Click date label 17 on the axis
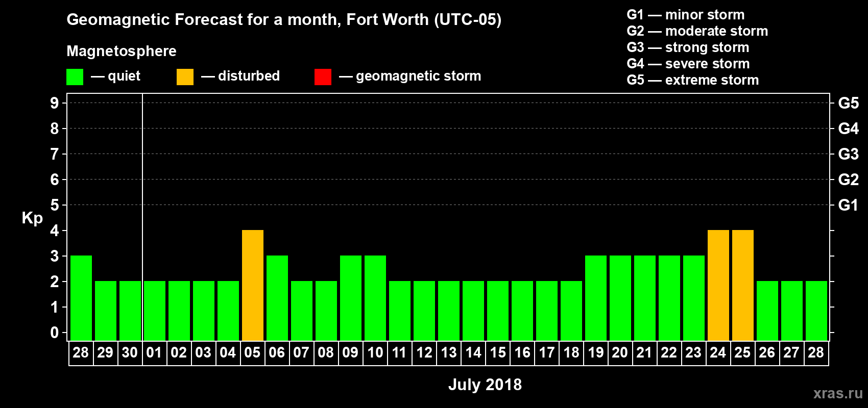868x408 pixels. pyautogui.click(x=546, y=353)
